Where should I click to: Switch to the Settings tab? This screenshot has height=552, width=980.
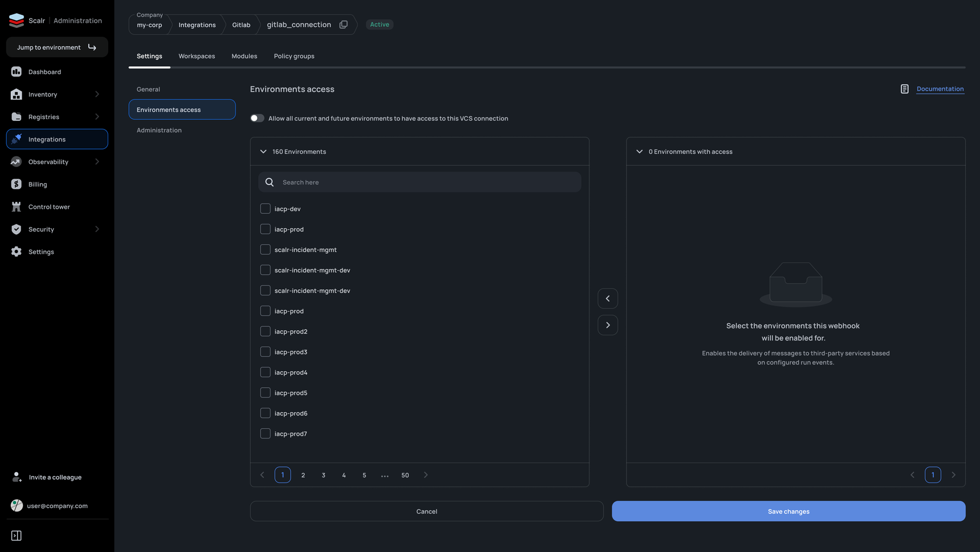click(x=149, y=56)
